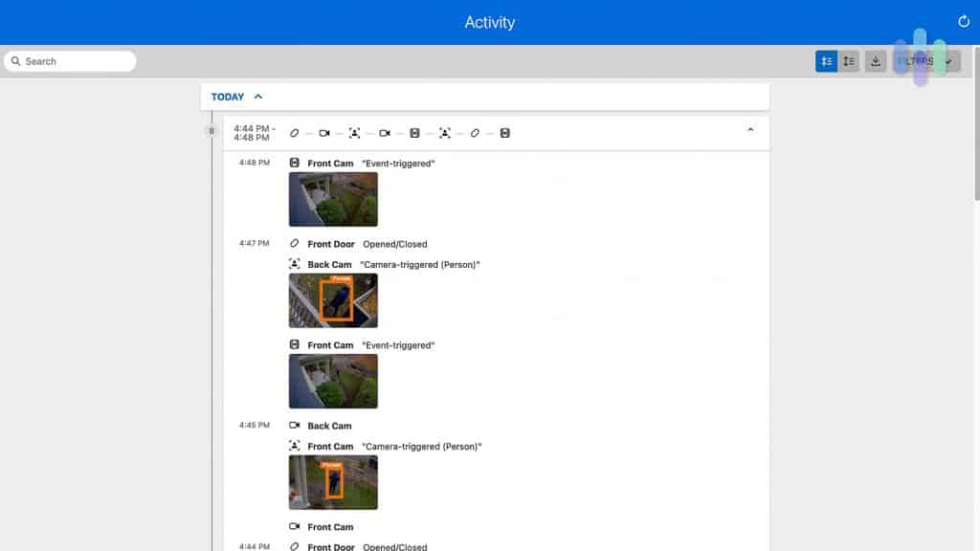This screenshot has height=551, width=980.
Task: Collapse the 4:44 PM - 4:48 PM group
Action: coord(750,130)
